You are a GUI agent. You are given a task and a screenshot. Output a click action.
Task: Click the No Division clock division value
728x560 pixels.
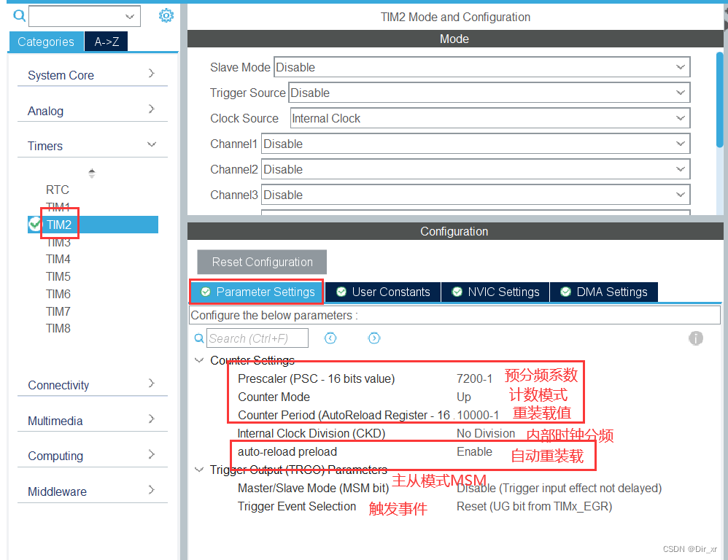(486, 433)
